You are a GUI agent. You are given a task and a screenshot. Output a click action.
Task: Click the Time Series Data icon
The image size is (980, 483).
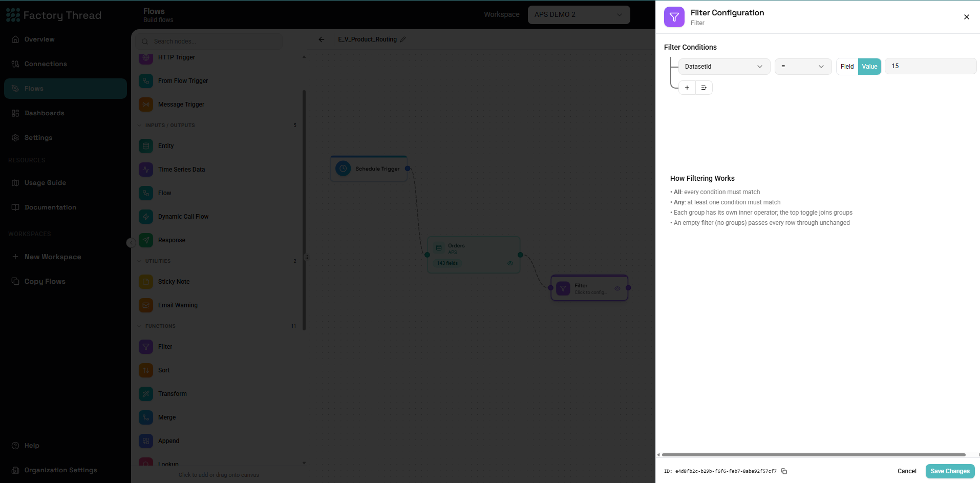coord(146,170)
